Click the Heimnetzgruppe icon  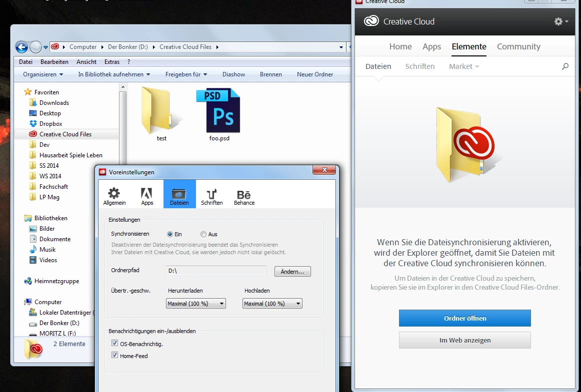28,281
